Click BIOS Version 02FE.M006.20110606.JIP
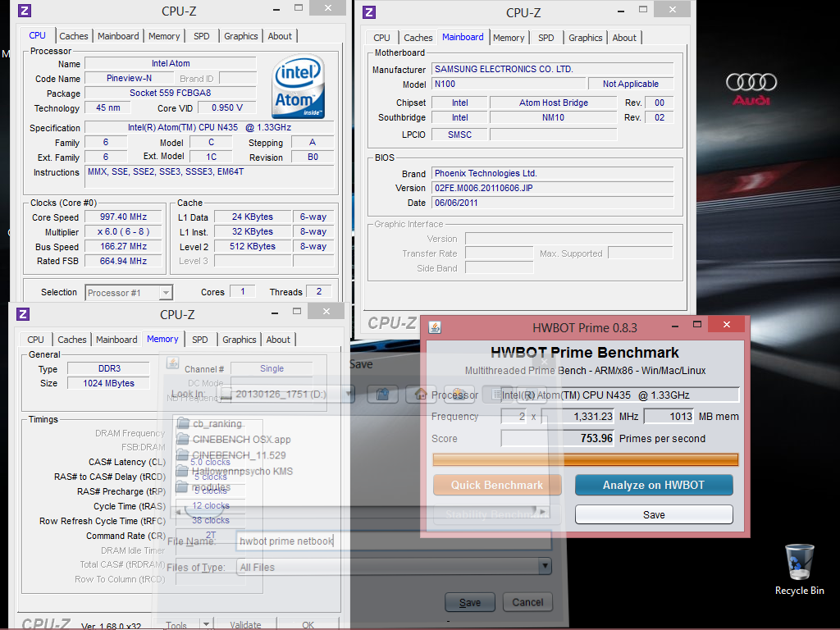Image resolution: width=840 pixels, height=630 pixels. tap(552, 188)
